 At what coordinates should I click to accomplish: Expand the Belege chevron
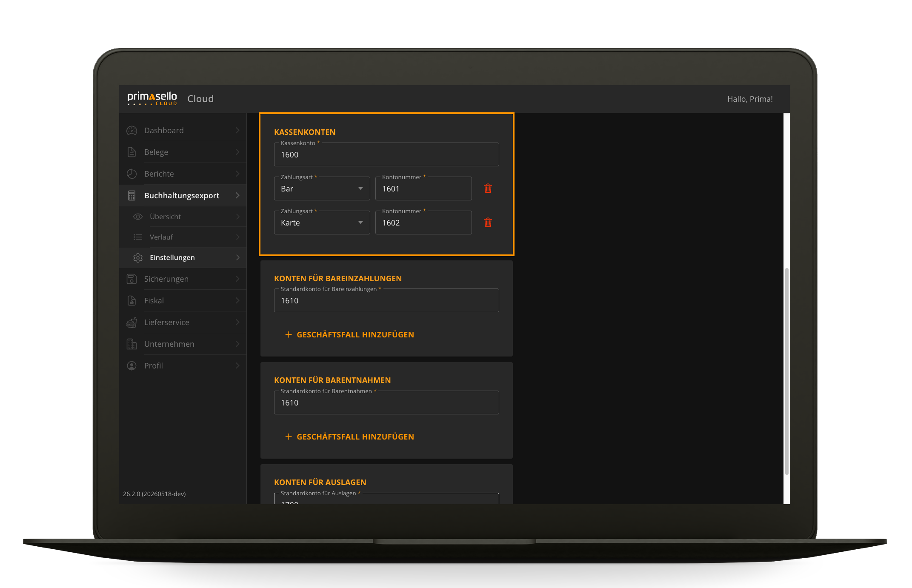237,152
